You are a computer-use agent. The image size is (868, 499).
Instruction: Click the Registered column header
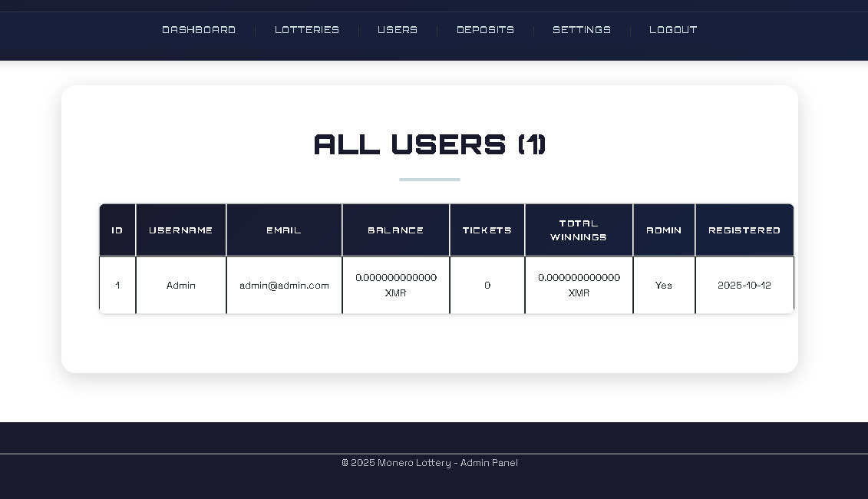[744, 230]
